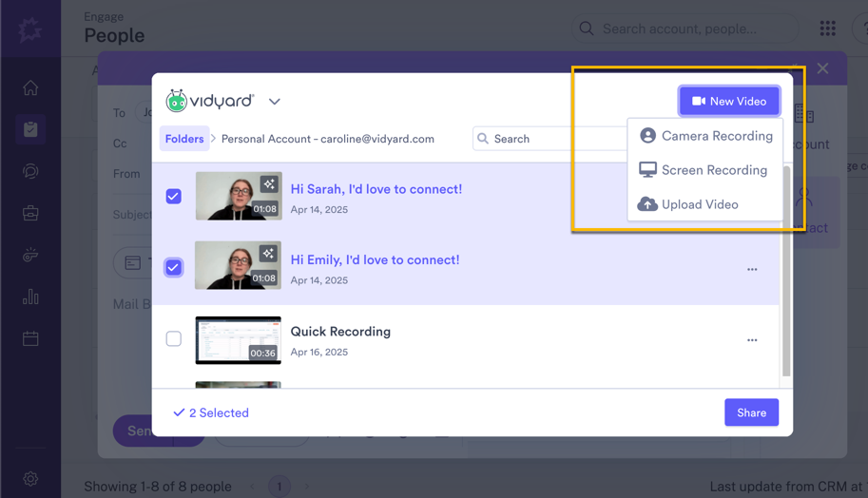Click the Share button
The image size is (868, 498).
(x=751, y=412)
